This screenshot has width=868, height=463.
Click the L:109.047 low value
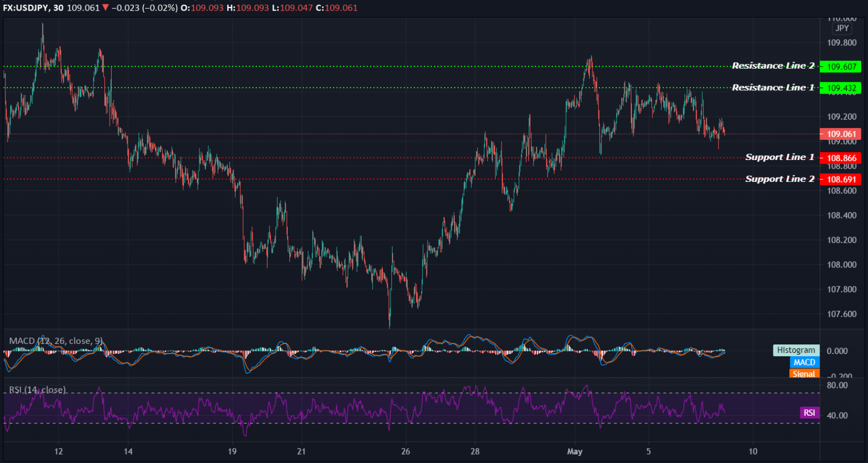coord(292,8)
